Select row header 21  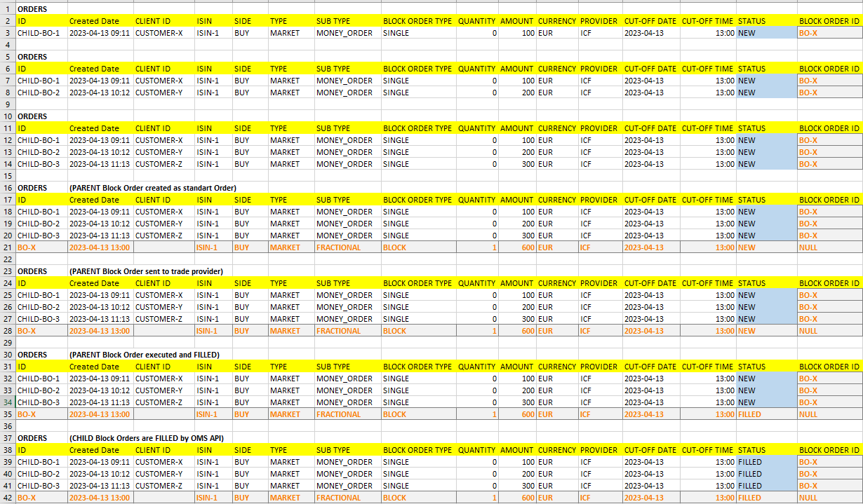7,247
